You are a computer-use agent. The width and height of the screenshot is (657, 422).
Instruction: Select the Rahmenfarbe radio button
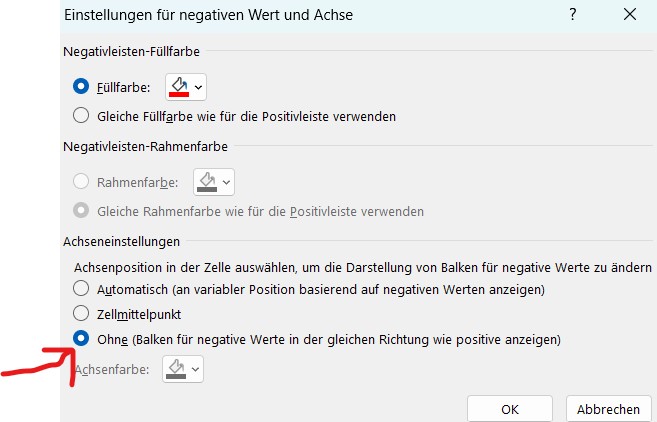coord(81,181)
